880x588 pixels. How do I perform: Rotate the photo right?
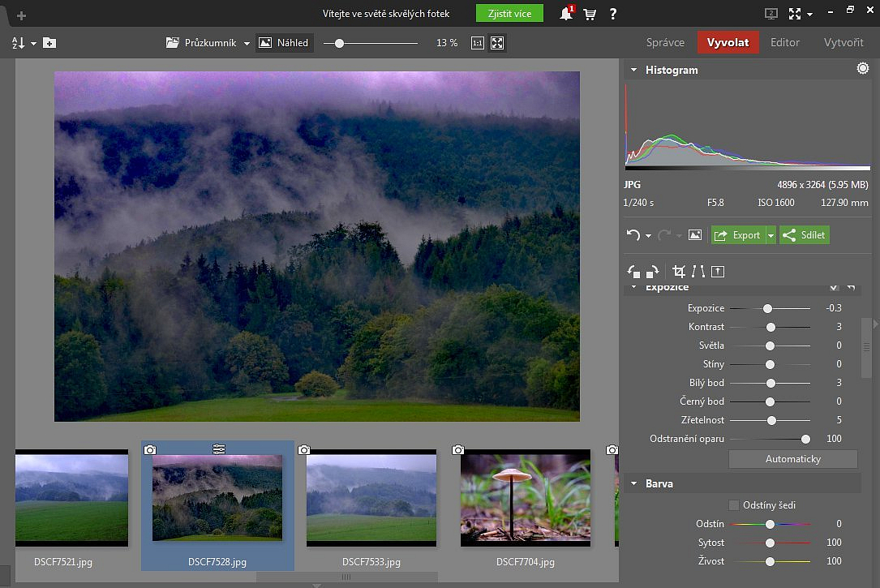click(x=652, y=272)
